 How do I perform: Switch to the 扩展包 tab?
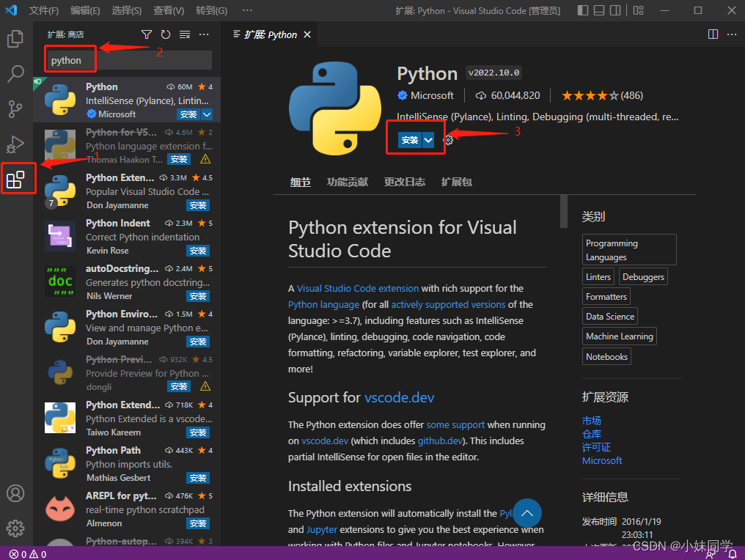coord(456,182)
